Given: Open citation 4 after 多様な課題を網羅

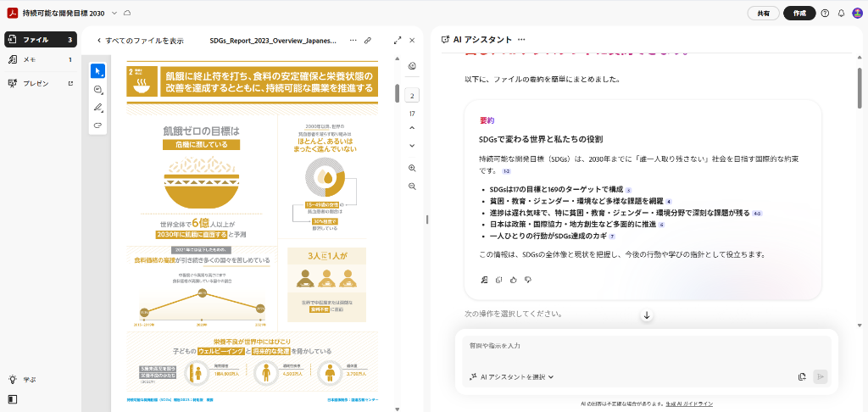Looking at the screenshot, I should pos(669,202).
